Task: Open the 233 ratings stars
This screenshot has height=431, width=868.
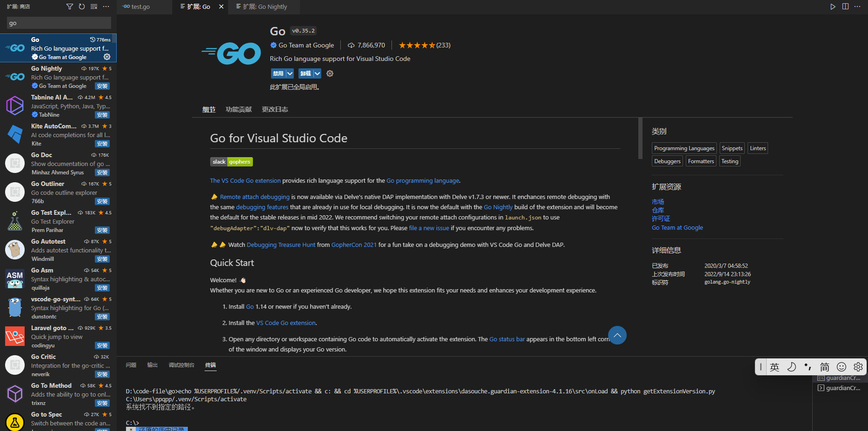Action: tap(425, 45)
